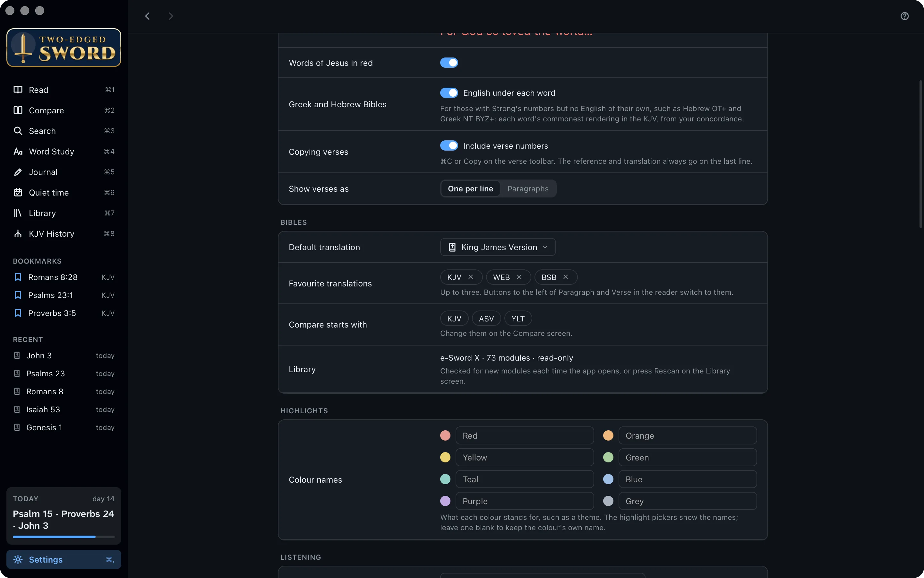Open recent chapter Isaiah 53
Viewport: 924px width, 578px height.
[64, 410]
